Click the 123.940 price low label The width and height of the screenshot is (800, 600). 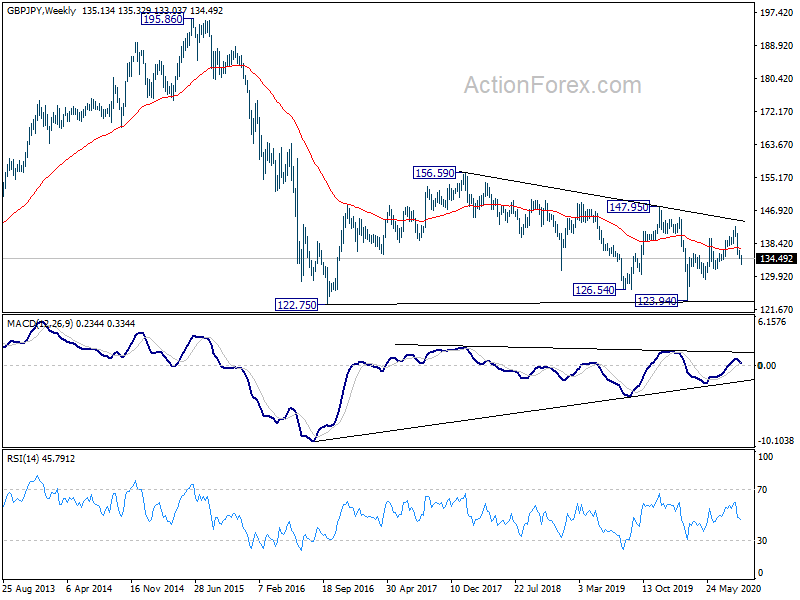pyautogui.click(x=657, y=301)
